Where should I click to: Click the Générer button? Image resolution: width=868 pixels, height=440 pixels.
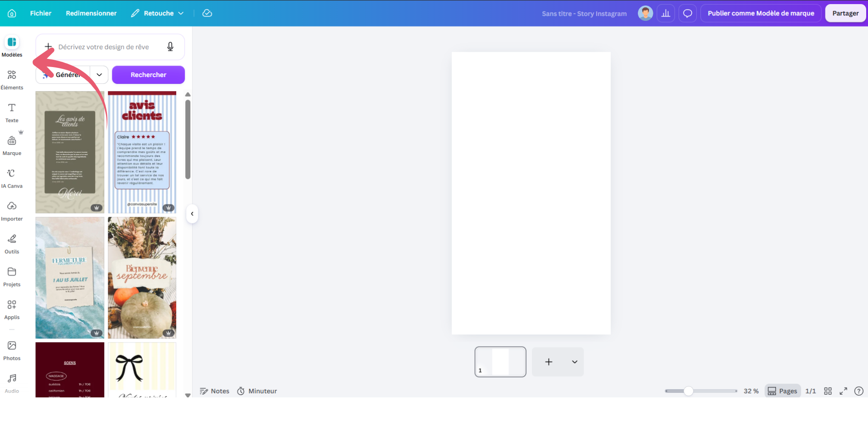63,75
